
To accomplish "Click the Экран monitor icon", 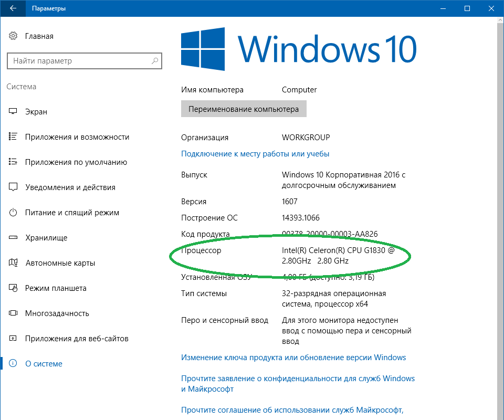I will click(13, 111).
